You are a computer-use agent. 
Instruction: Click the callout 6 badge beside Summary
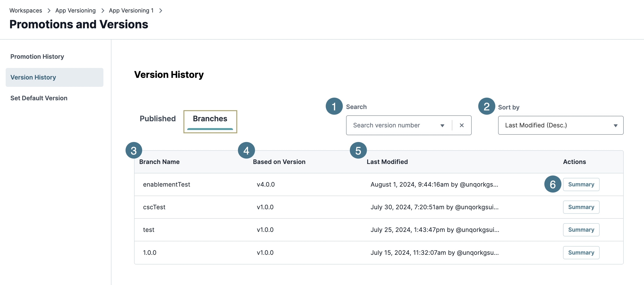pos(552,184)
